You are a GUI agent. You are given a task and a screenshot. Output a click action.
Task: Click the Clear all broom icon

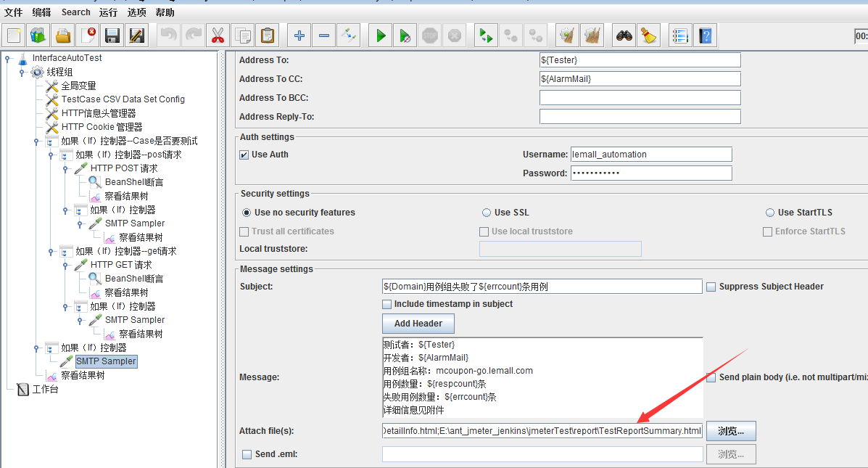pyautogui.click(x=648, y=35)
